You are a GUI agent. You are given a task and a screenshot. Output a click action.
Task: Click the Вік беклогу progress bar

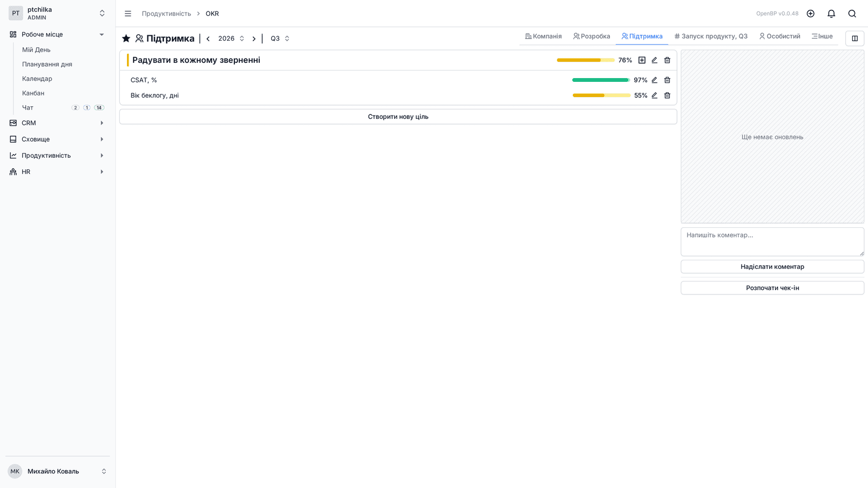pyautogui.click(x=602, y=95)
